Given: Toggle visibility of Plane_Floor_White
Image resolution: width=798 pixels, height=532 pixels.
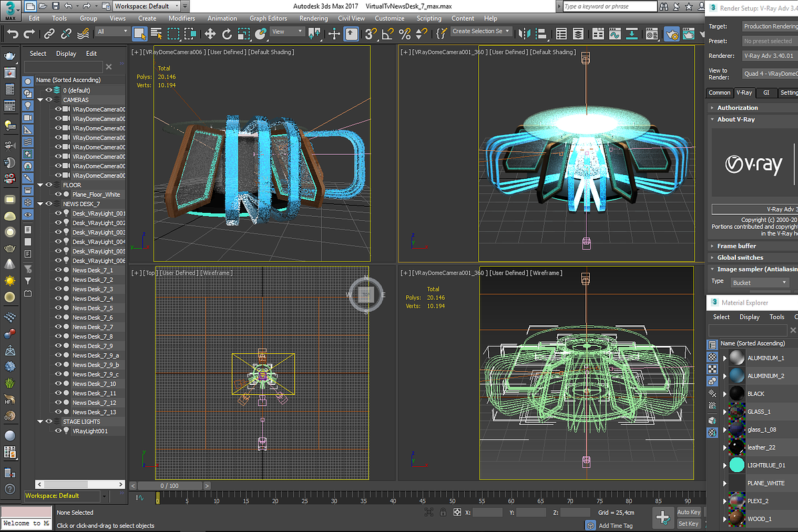Looking at the screenshot, I should tap(58, 195).
